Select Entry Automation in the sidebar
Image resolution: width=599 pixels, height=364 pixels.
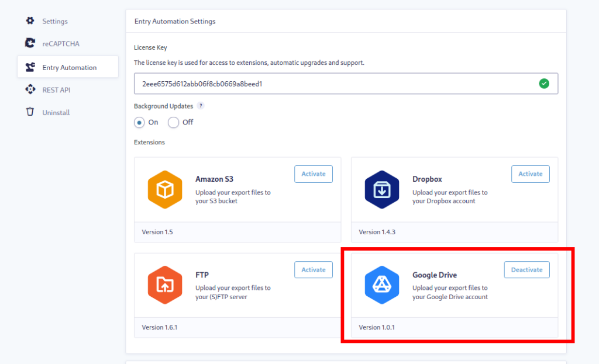[x=68, y=67]
